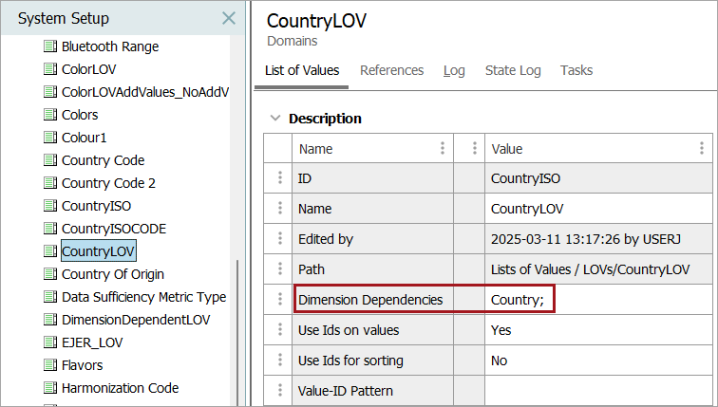Open the Value column header menu

point(702,148)
